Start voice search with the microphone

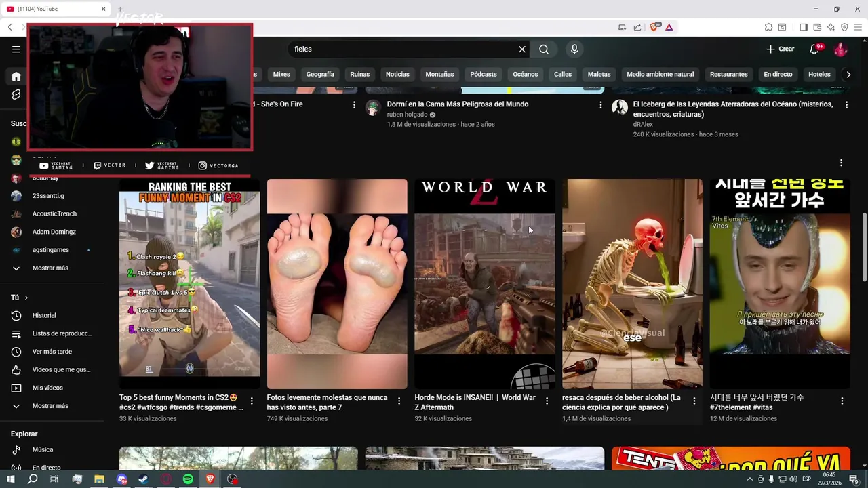(574, 49)
